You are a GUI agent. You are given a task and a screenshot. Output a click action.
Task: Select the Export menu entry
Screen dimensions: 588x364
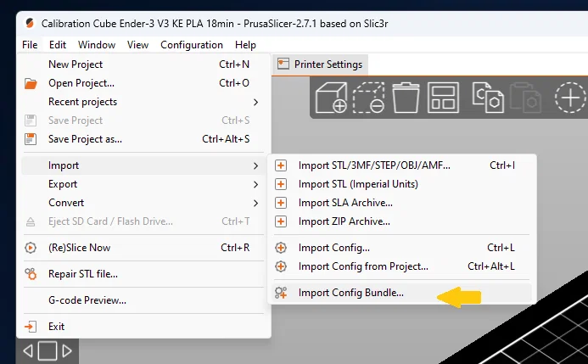pyautogui.click(x=143, y=184)
